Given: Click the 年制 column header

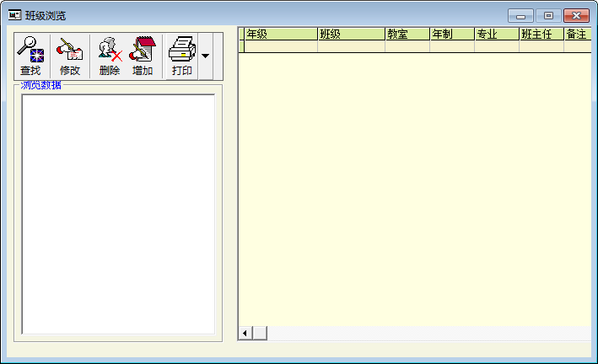Looking at the screenshot, I should pos(452,34).
